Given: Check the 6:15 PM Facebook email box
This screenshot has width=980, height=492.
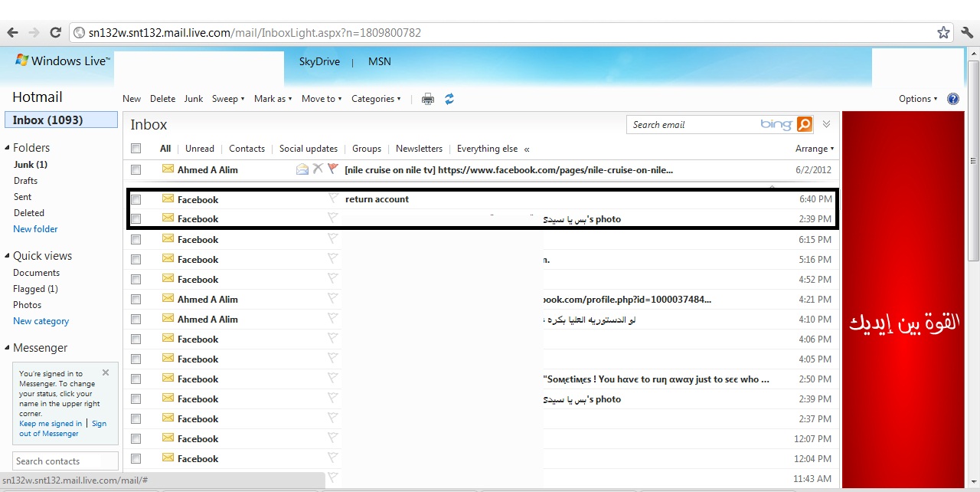Looking at the screenshot, I should click(136, 240).
